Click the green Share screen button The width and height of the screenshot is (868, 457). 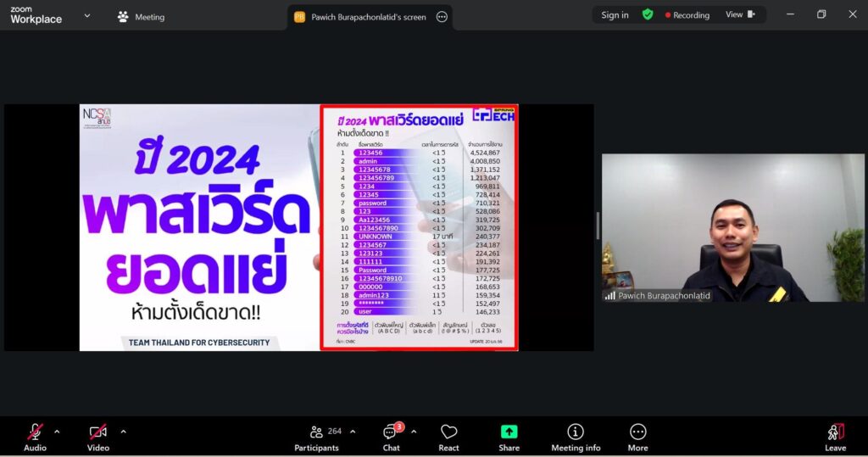pyautogui.click(x=509, y=436)
